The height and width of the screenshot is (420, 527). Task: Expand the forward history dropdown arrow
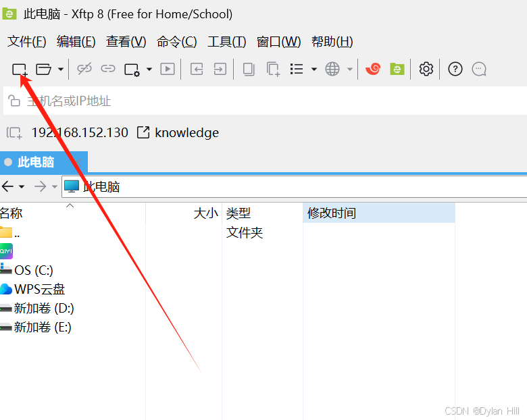55,186
